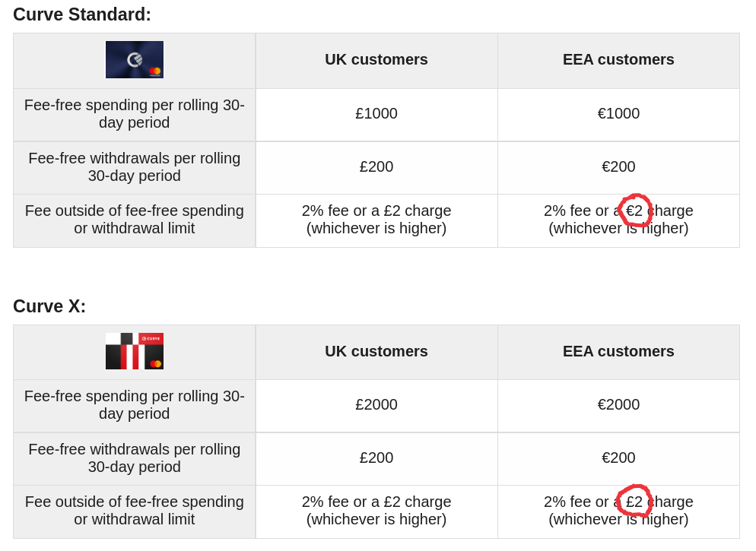Click Curve X's EEA €200 withdrawals cell
Viewport: 756px width, 551px height.
pos(618,458)
